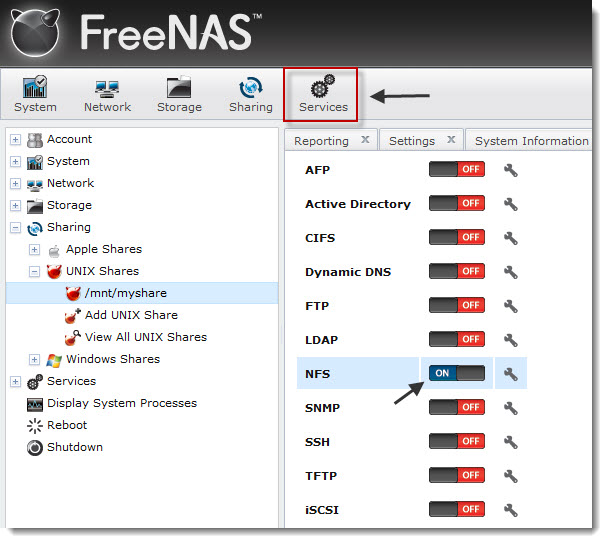Click the Shutdown entry
The height and width of the screenshot is (543, 607).
pos(75,447)
